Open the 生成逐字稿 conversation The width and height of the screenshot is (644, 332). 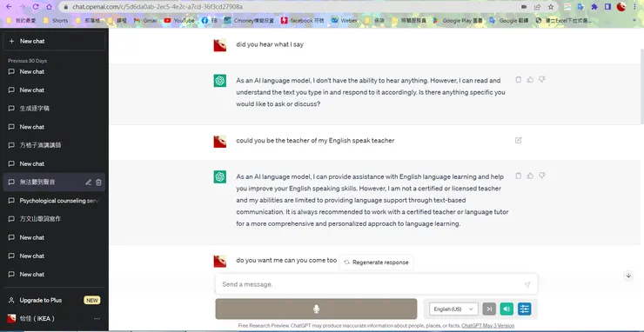54,109
